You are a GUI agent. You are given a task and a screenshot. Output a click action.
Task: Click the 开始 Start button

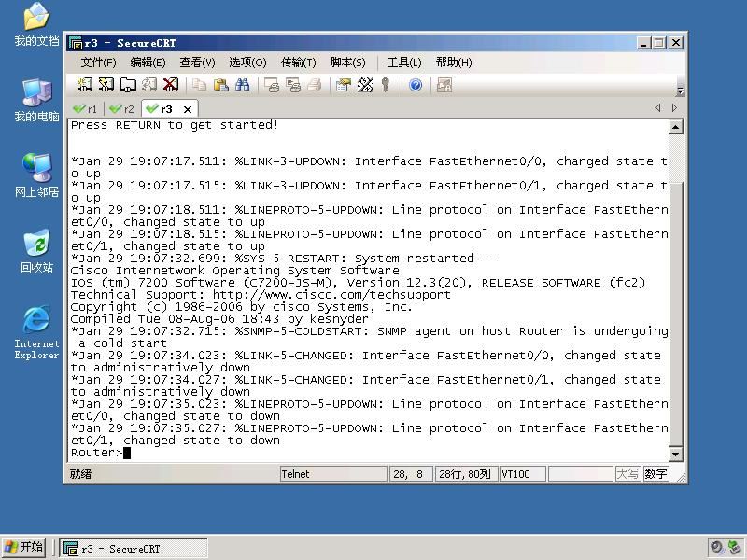point(24,547)
